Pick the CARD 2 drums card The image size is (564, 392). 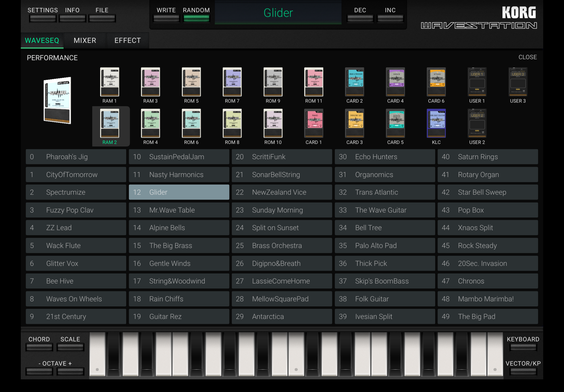click(355, 82)
